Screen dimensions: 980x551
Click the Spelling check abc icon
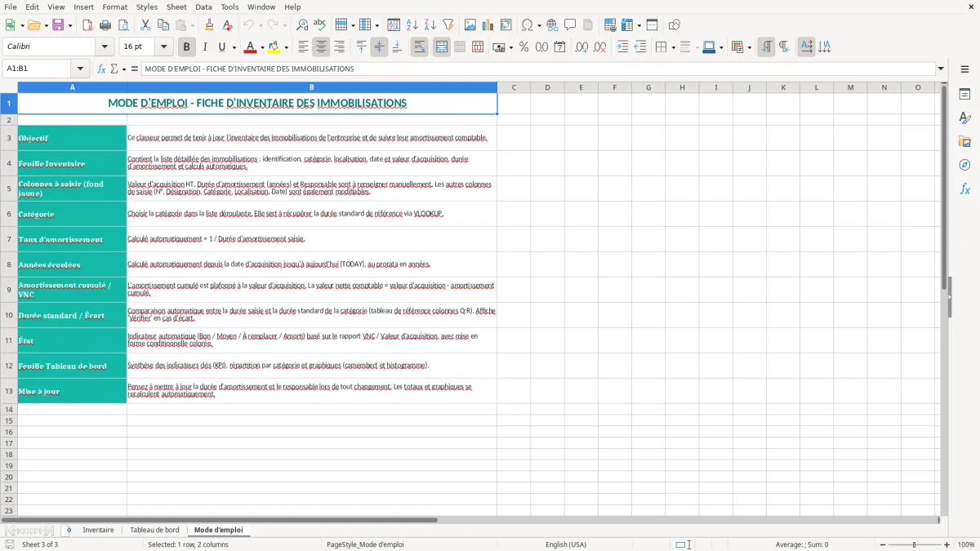point(320,25)
